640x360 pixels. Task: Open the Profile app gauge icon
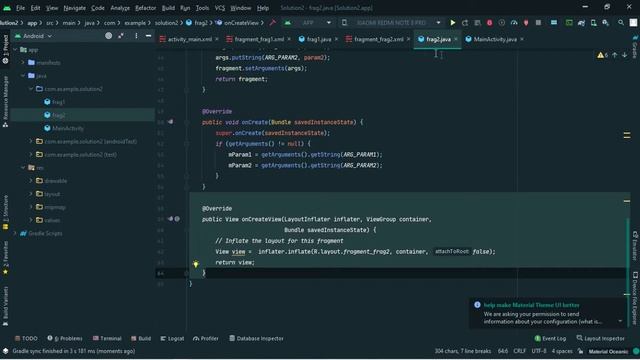coord(514,23)
